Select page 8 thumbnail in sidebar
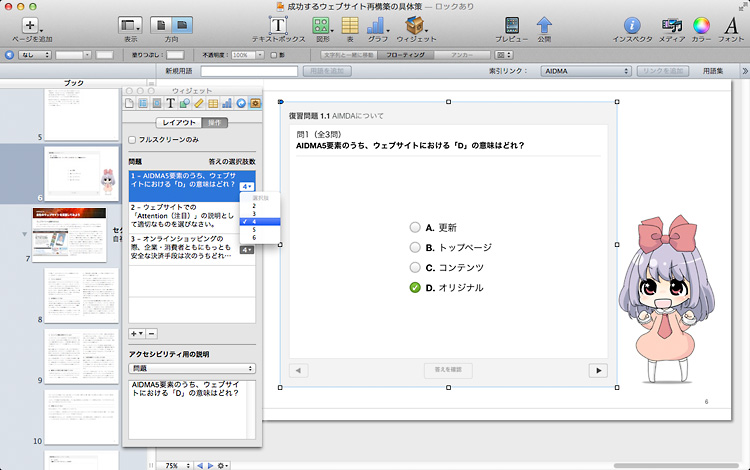 [x=81, y=295]
